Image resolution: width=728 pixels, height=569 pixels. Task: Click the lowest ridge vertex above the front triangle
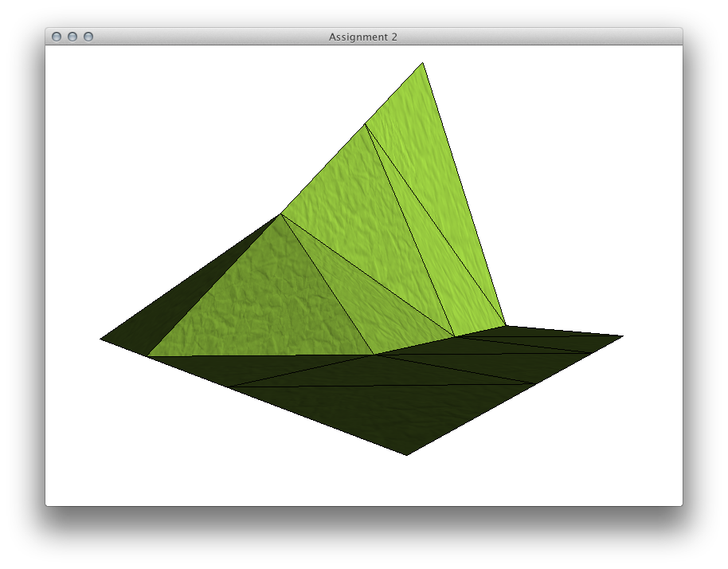click(280, 214)
